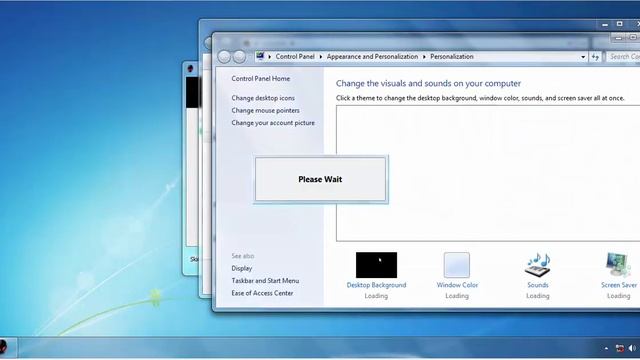Maximize the rear window behind Personalization
Screen dimensions: 640x360
click(619, 24)
